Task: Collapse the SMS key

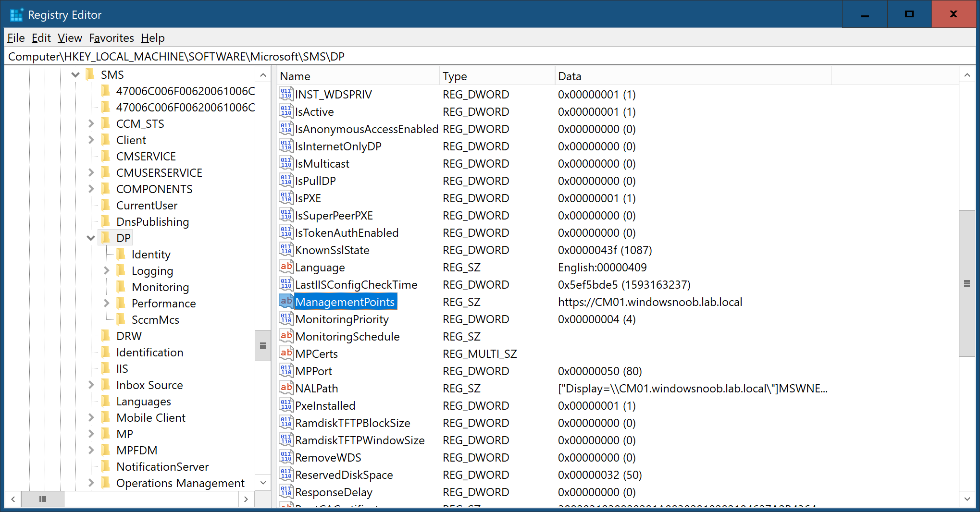Action: 75,75
